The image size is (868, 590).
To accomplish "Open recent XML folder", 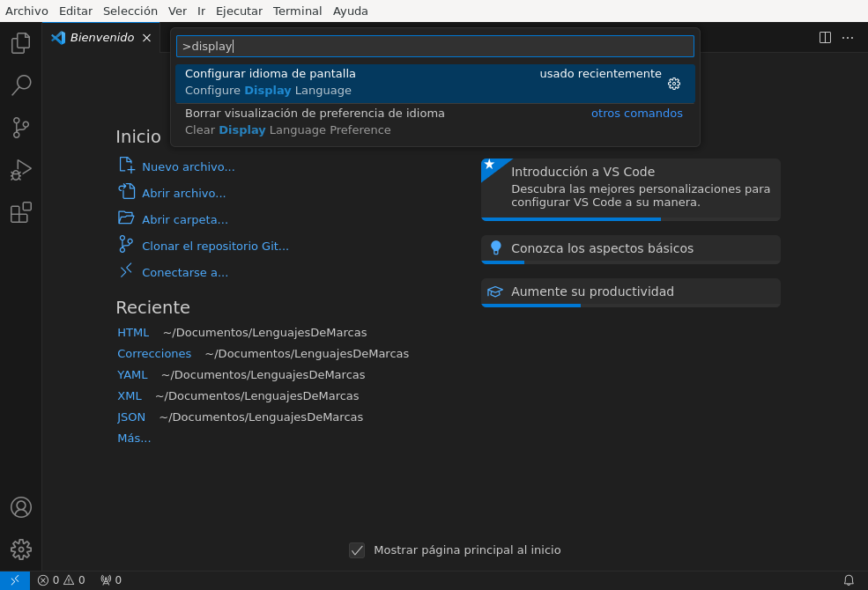I will click(x=130, y=396).
